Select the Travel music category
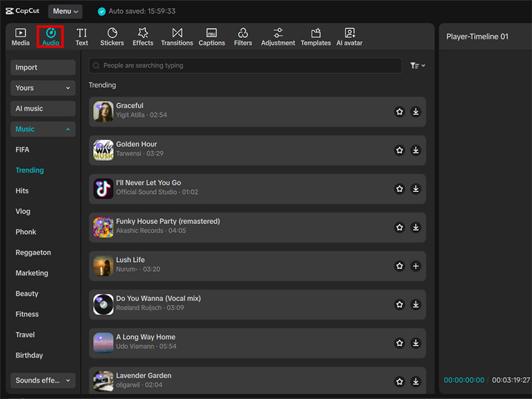The image size is (532, 399). coord(25,335)
